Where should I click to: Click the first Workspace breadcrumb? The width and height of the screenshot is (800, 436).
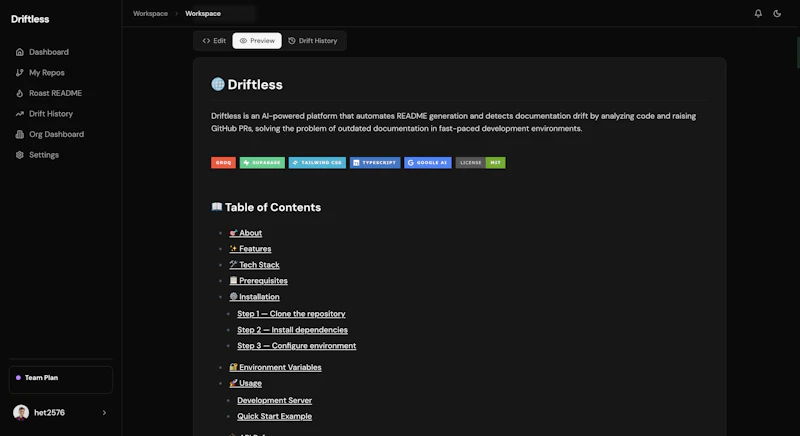pyautogui.click(x=151, y=14)
